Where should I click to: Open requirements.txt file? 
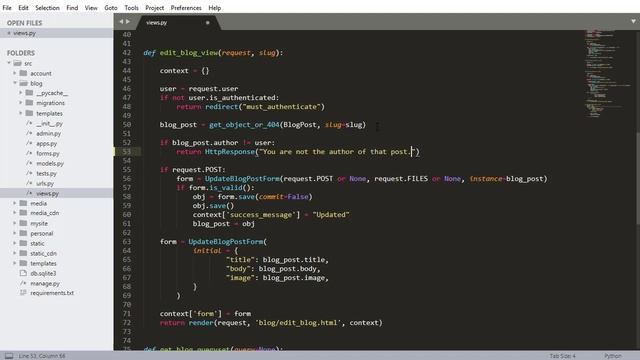pos(52,293)
